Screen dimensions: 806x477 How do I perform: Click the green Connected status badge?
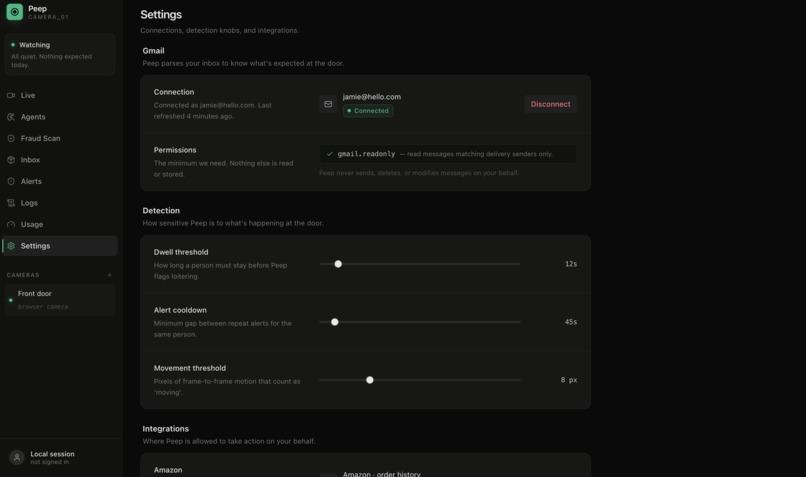368,111
